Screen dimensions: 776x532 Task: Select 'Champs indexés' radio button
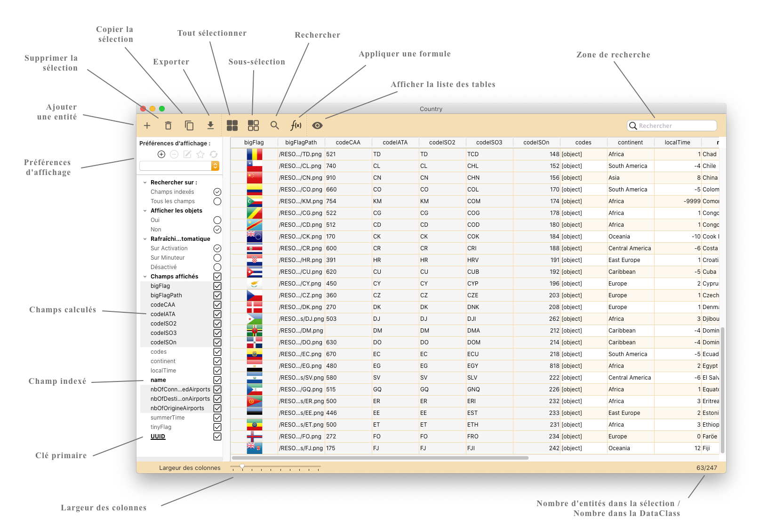tap(217, 192)
